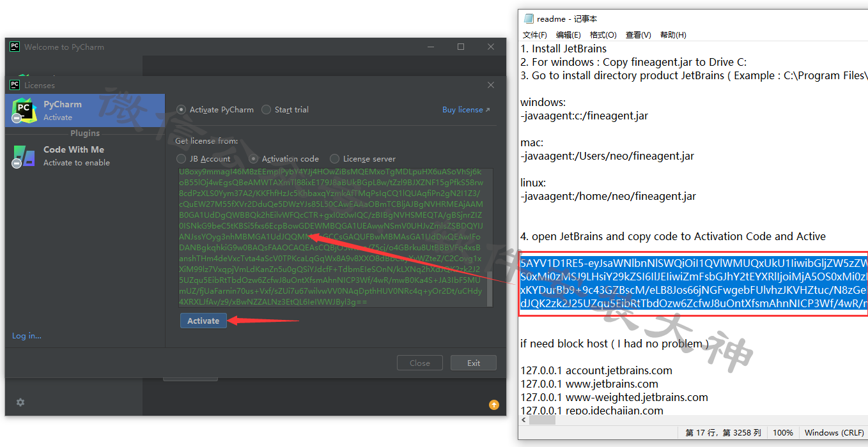Screen dimensions: 868x447
Task: Select the JB Account radio option
Action: [x=204, y=159]
